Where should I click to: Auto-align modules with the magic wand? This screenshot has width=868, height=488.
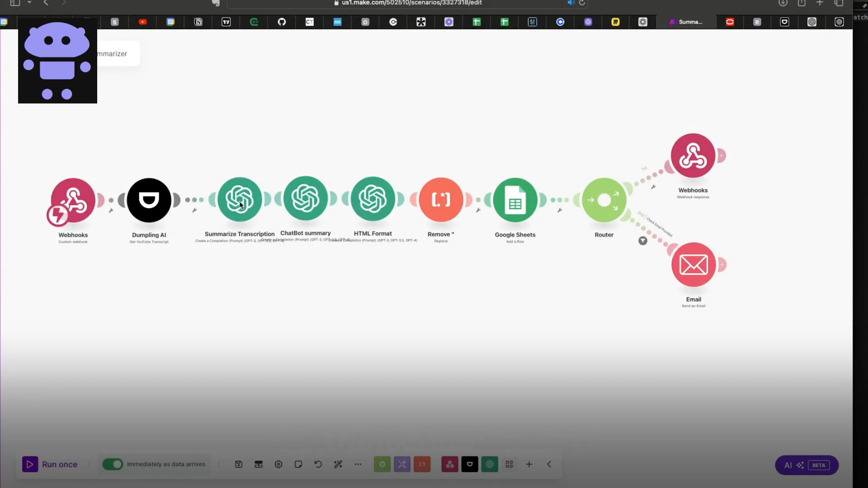click(x=338, y=464)
